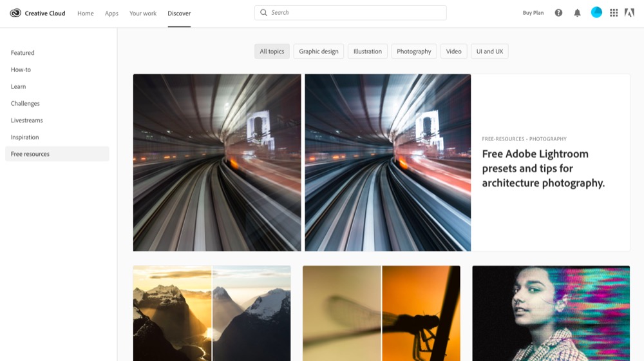The width and height of the screenshot is (644, 361).
Task: Filter by Illustration topic
Action: click(368, 52)
